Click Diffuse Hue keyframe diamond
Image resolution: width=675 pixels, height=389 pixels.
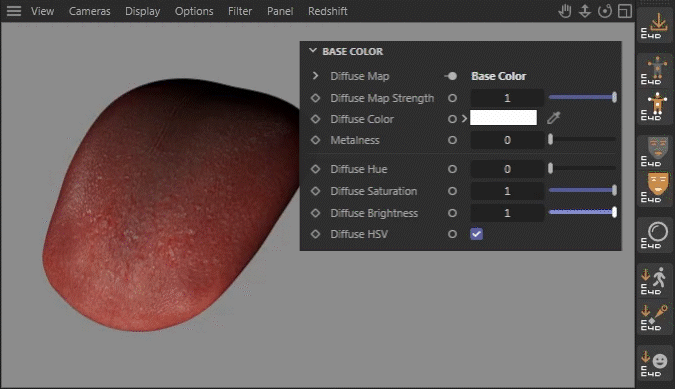point(316,169)
